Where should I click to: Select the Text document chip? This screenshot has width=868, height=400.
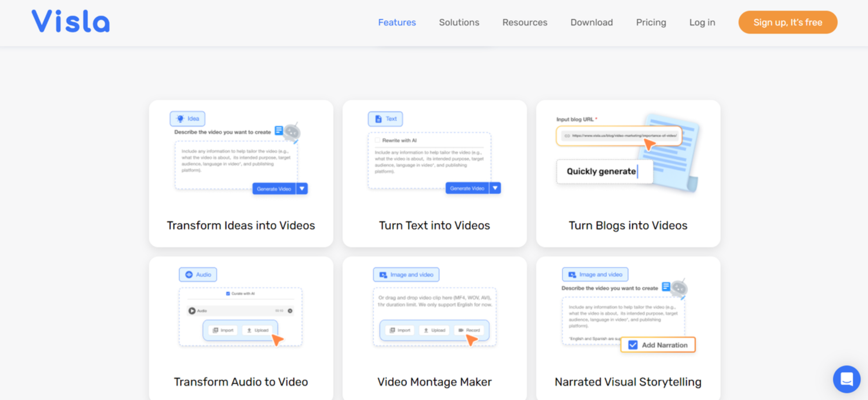pyautogui.click(x=385, y=119)
